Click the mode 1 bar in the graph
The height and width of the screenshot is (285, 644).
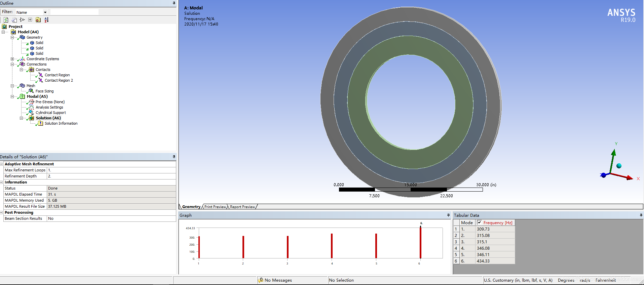(199, 247)
